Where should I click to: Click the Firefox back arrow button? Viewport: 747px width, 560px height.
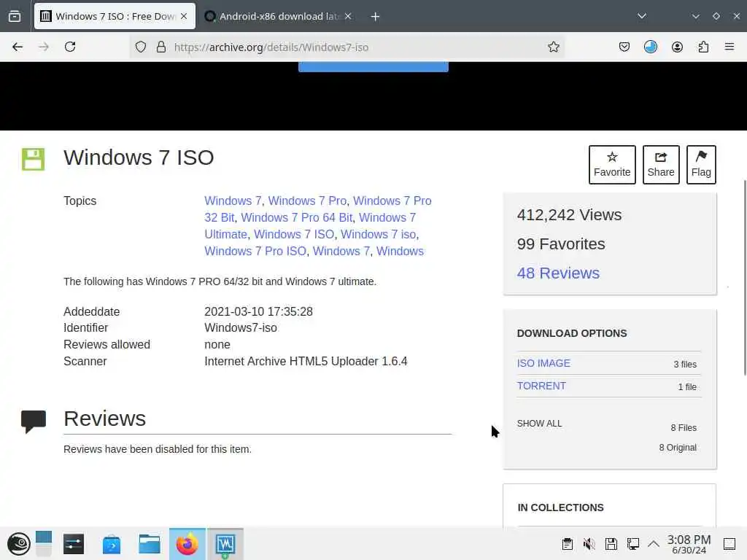click(x=18, y=47)
